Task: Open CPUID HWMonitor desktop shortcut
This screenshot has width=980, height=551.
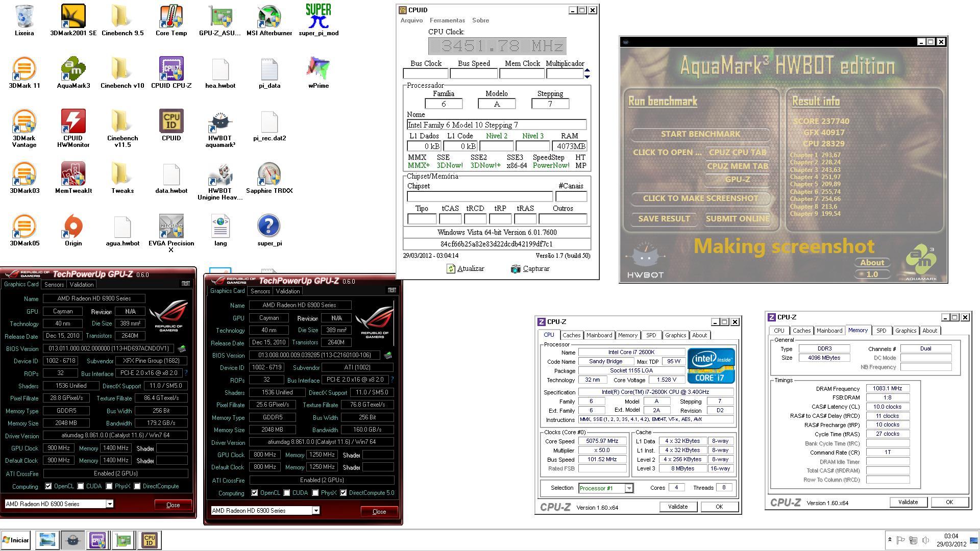Action: [x=73, y=129]
